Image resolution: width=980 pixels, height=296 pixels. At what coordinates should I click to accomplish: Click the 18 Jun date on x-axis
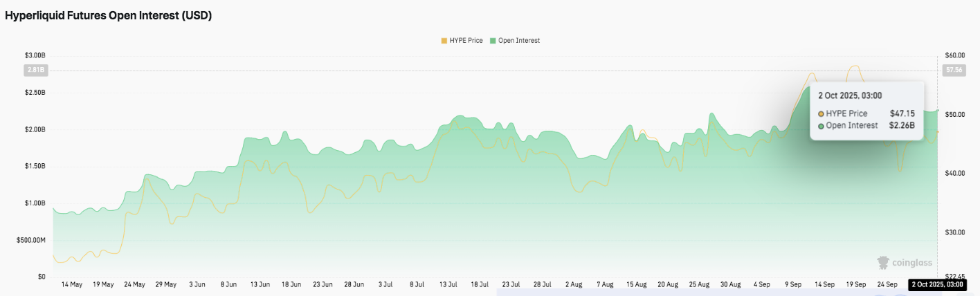(291, 284)
